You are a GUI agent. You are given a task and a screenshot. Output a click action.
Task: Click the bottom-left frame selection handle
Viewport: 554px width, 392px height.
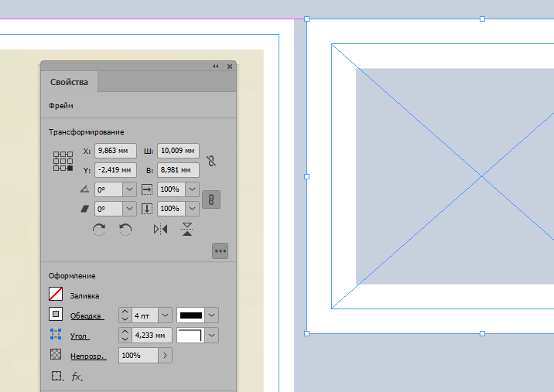coord(306,333)
